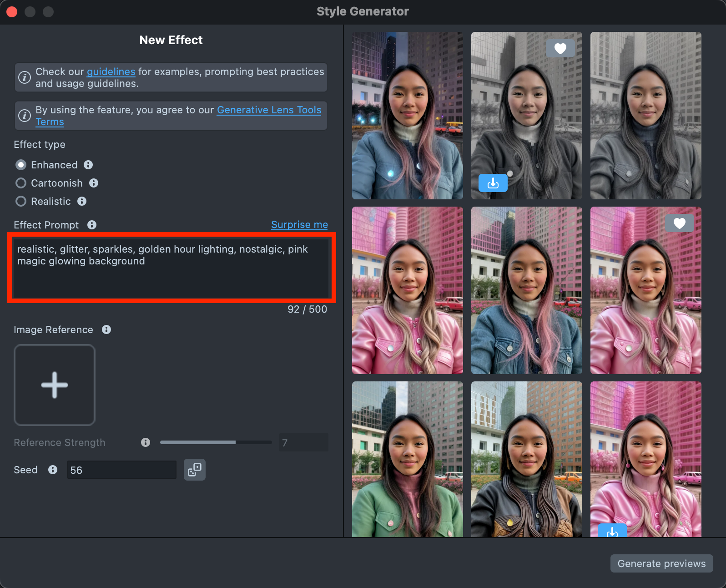Select the Cartoonish effect type
Image resolution: width=726 pixels, height=588 pixels.
coord(21,183)
